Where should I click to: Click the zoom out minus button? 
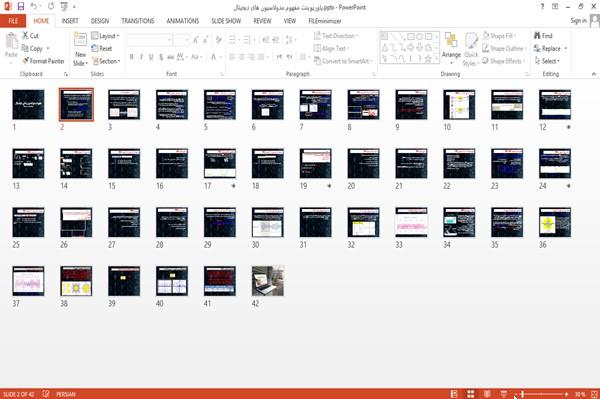tap(516, 394)
